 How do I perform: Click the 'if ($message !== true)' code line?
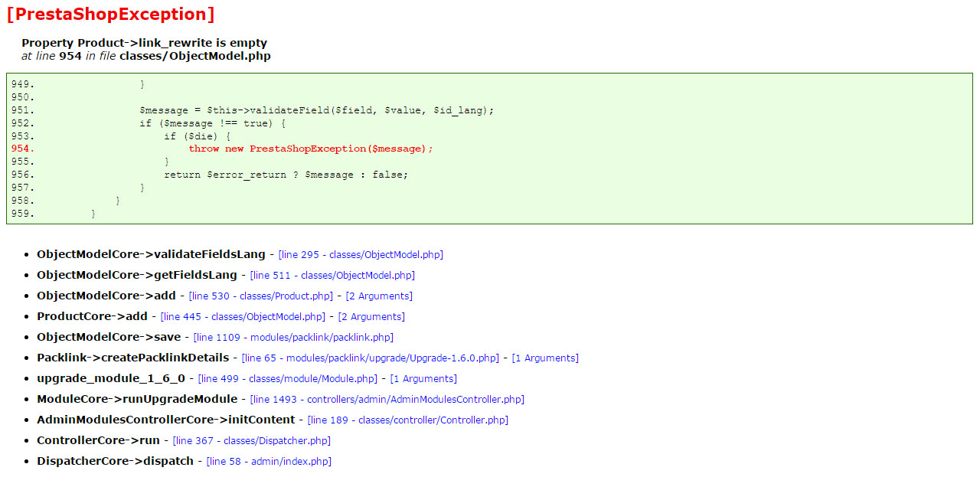213,123
